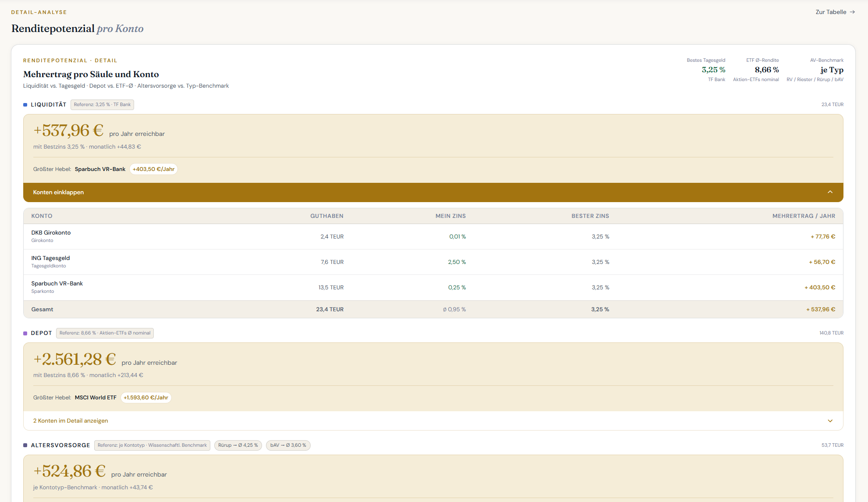Select the ING Tagesgeld row
The image size is (868, 502).
pyautogui.click(x=433, y=262)
